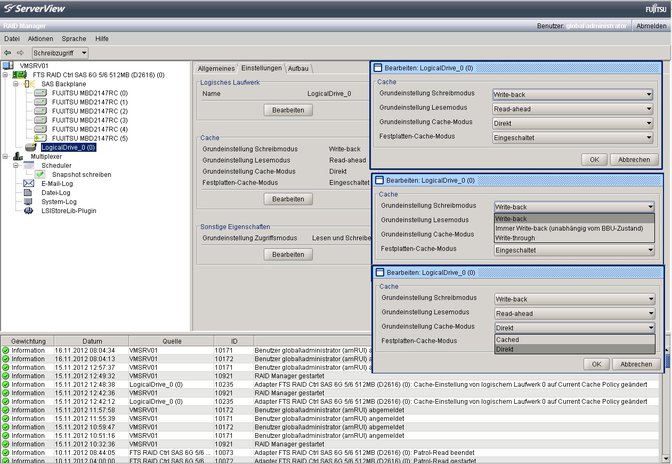
Task: Click the event log vertical scrollbar
Action: (667, 403)
